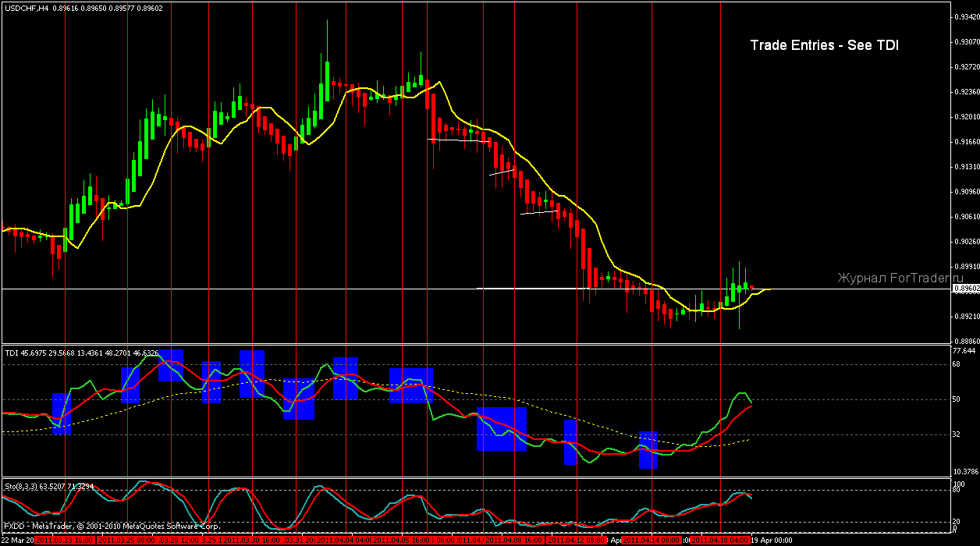Image resolution: width=980 pixels, height=546 pixels.
Task: Click the 77.644 TDI scale value
Action: (x=965, y=351)
